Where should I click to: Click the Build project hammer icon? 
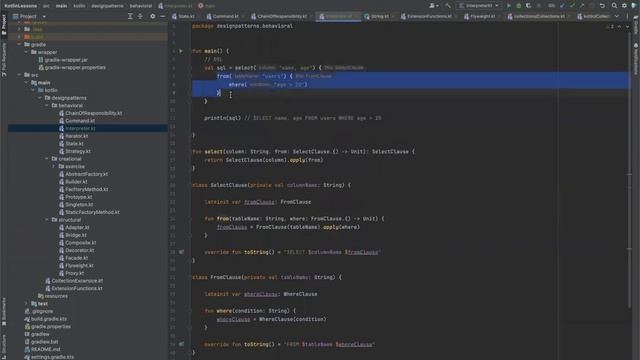point(448,6)
